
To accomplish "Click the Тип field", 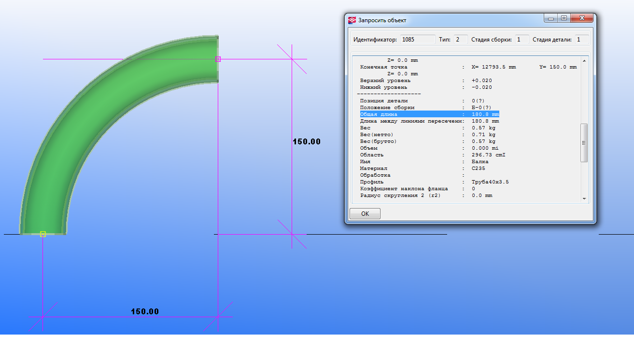I will [x=460, y=40].
